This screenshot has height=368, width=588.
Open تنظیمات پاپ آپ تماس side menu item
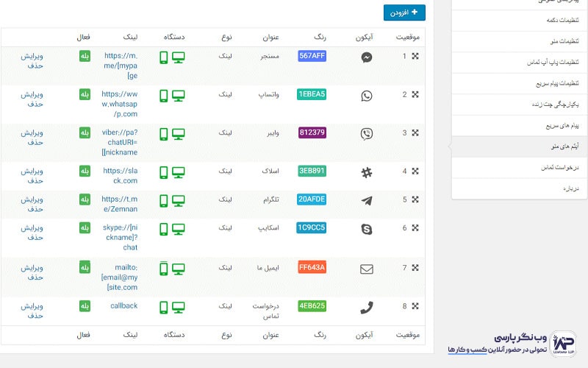pos(520,63)
